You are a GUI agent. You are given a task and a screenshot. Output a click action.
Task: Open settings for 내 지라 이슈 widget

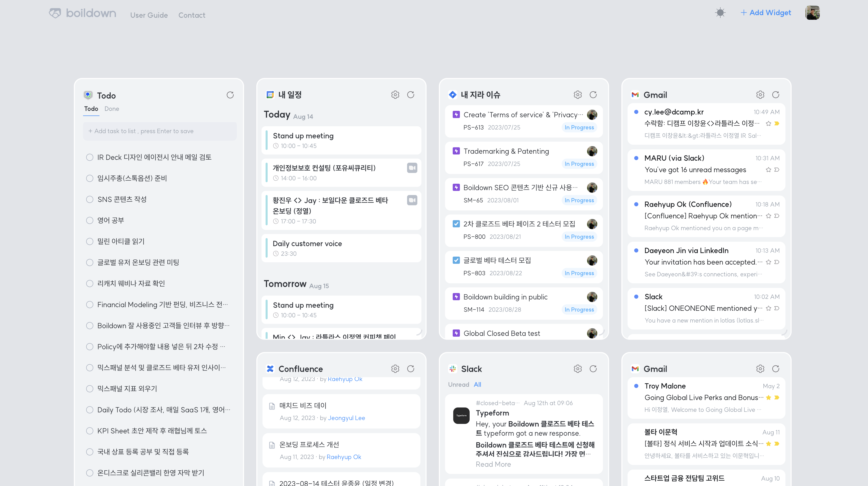click(x=578, y=95)
